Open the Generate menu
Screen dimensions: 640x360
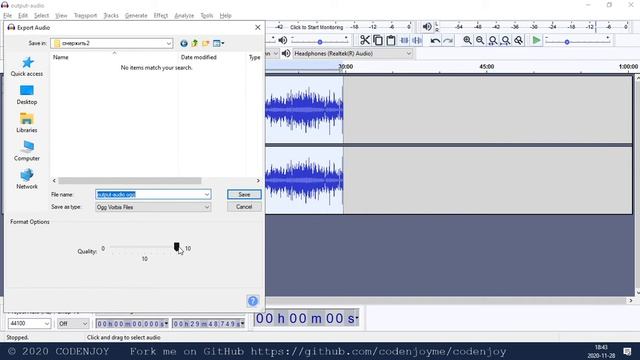[x=136, y=16]
